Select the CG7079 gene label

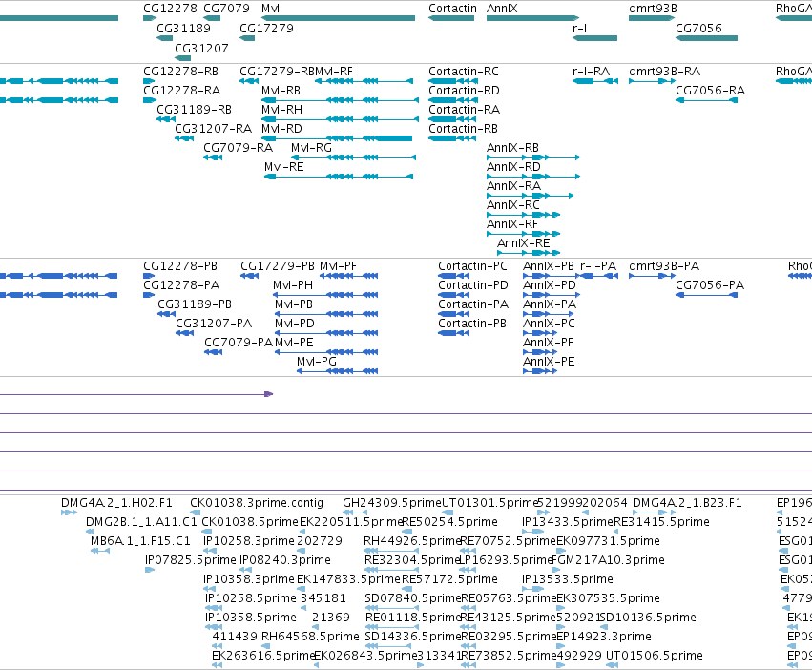click(x=226, y=9)
